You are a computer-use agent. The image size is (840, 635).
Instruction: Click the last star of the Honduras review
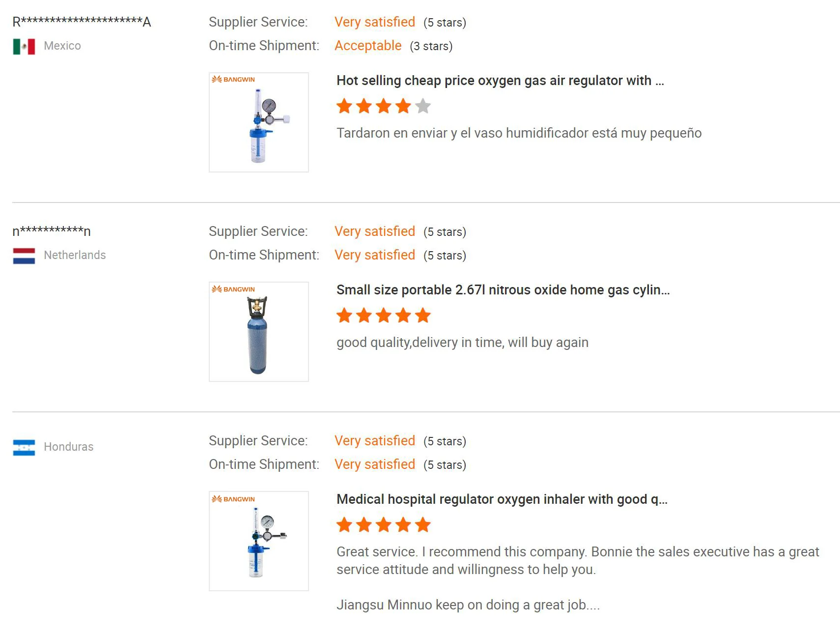[x=422, y=525]
